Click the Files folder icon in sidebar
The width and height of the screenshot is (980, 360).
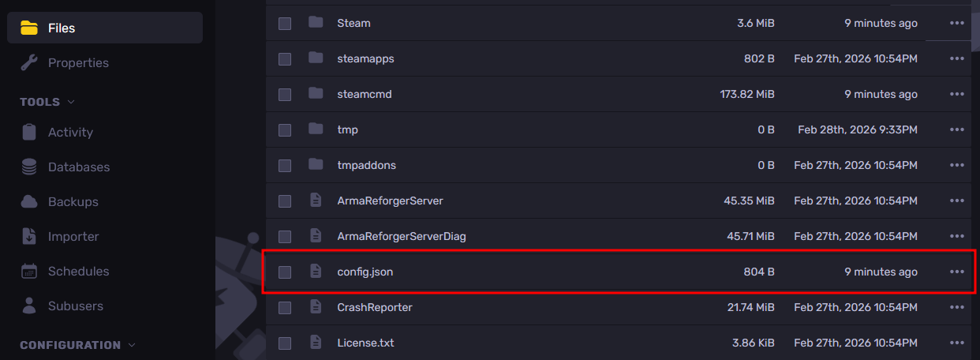pyautogui.click(x=29, y=28)
